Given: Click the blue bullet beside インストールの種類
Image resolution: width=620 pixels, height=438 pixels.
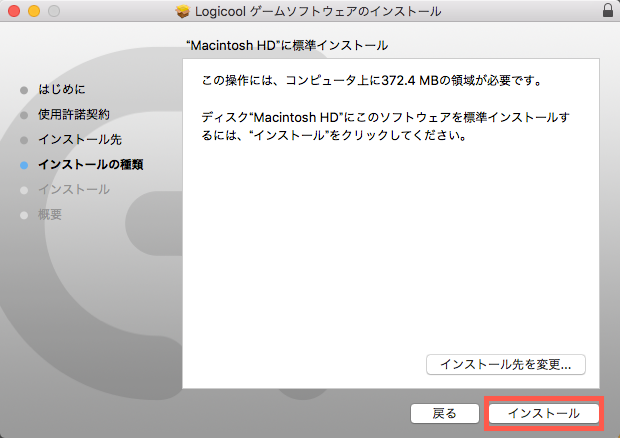Looking at the screenshot, I should tap(24, 165).
